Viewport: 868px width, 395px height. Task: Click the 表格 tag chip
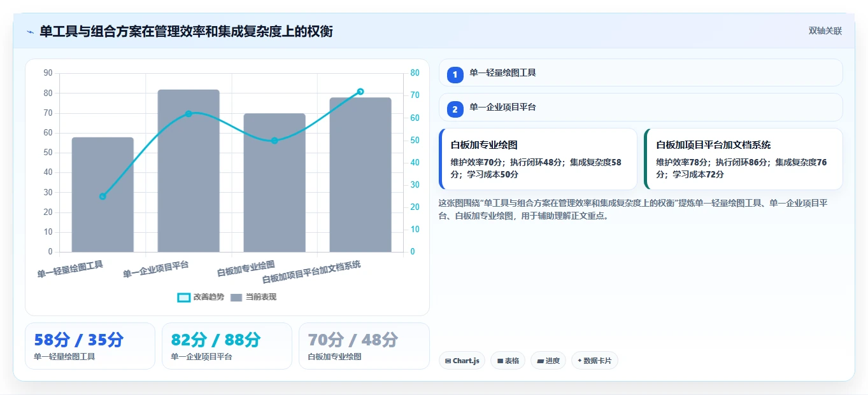[x=508, y=361]
